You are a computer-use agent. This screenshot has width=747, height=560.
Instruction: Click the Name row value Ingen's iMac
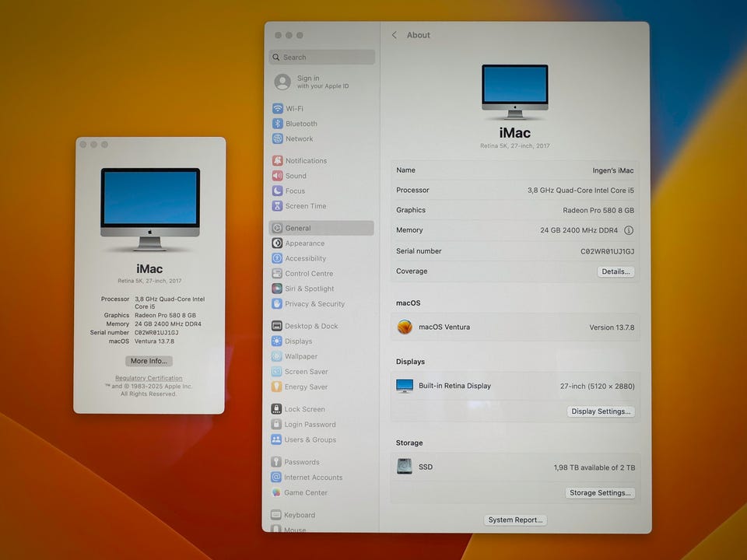613,170
